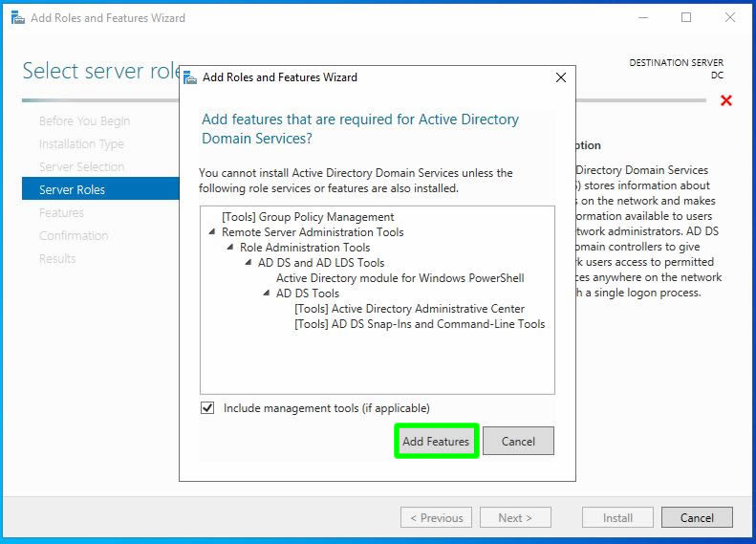Toggle Include management tools checkbox
Viewport: 756px width, 544px height.
pyautogui.click(x=207, y=408)
